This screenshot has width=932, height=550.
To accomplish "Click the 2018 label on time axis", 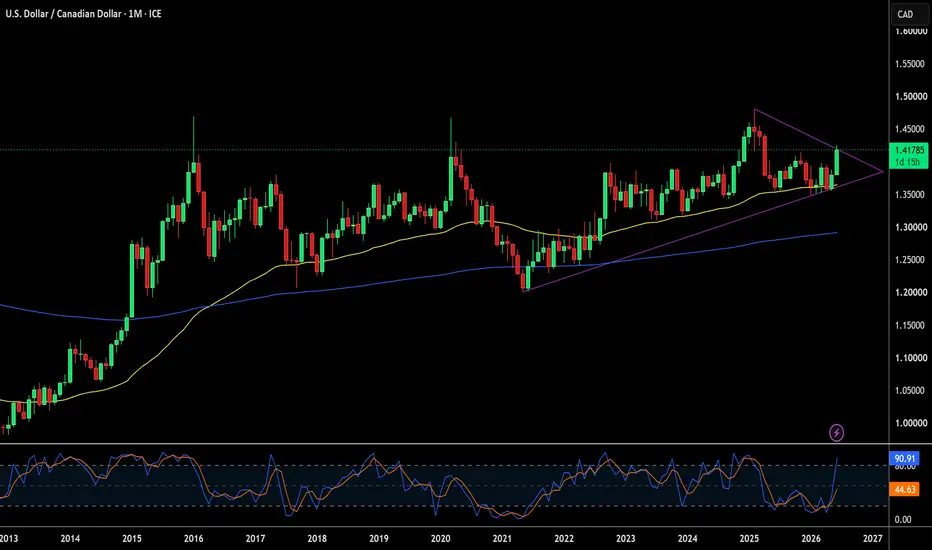I will pyautogui.click(x=317, y=539).
